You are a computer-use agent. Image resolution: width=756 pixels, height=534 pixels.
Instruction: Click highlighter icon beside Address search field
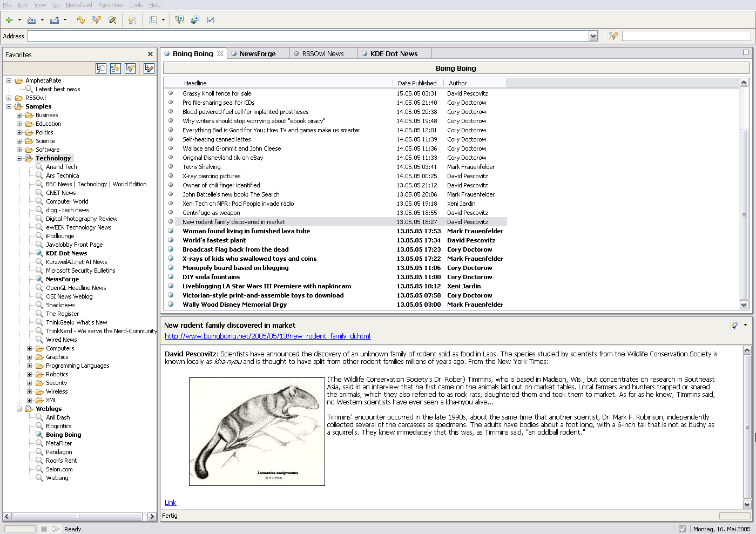pos(613,36)
